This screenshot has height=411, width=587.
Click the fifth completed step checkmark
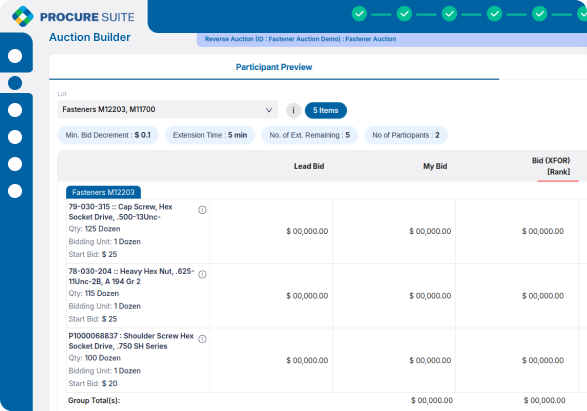coord(539,14)
